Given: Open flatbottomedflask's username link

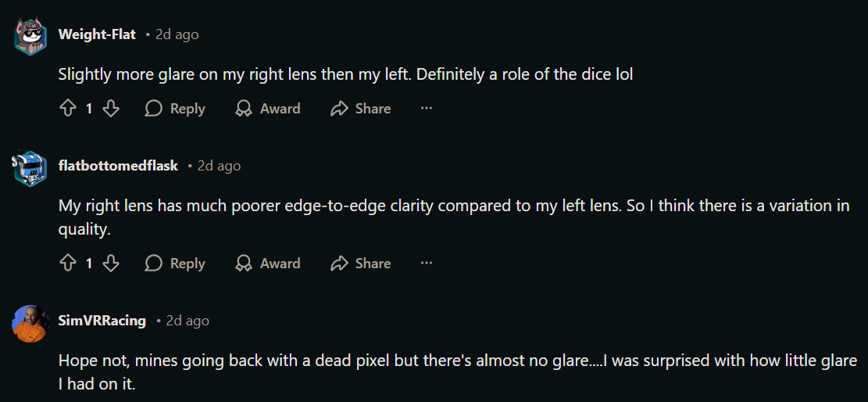Looking at the screenshot, I should click(119, 165).
